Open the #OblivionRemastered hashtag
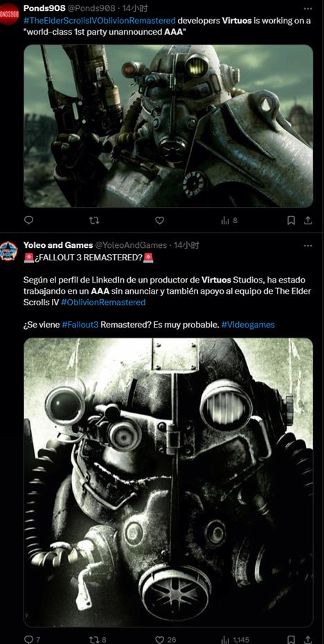The width and height of the screenshot is (324, 644). pyautogui.click(x=103, y=303)
